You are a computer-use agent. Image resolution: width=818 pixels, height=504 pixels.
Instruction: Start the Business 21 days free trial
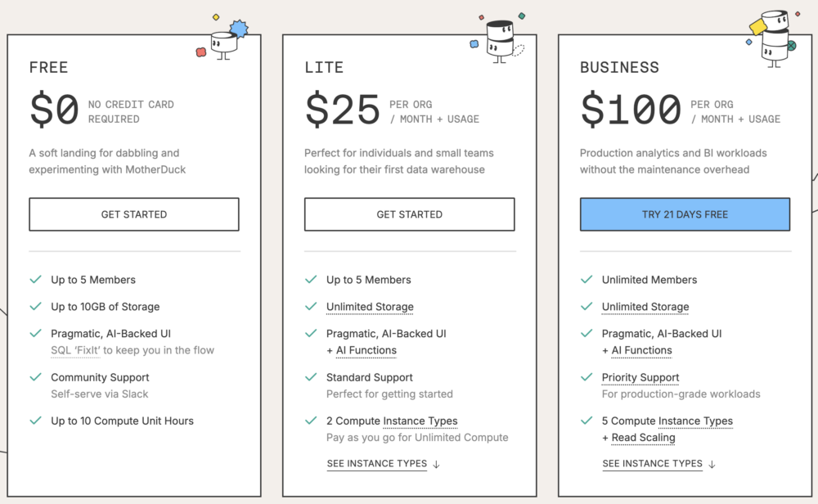click(685, 214)
